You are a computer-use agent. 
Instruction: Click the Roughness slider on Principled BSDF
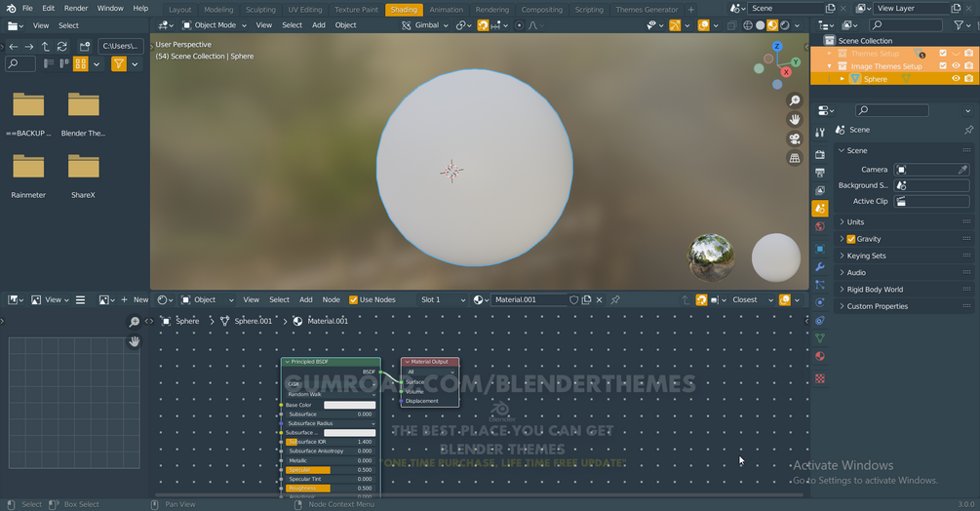[330, 489]
